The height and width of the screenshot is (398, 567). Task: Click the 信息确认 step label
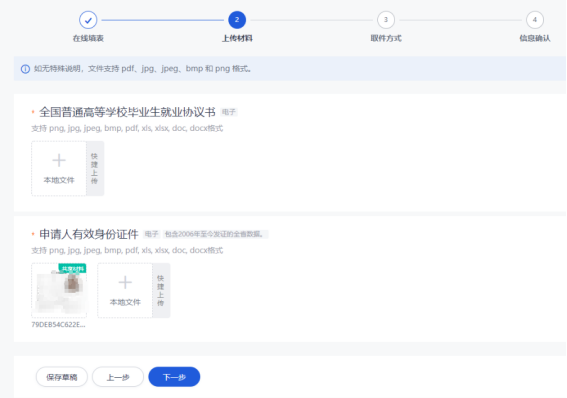[x=535, y=38]
